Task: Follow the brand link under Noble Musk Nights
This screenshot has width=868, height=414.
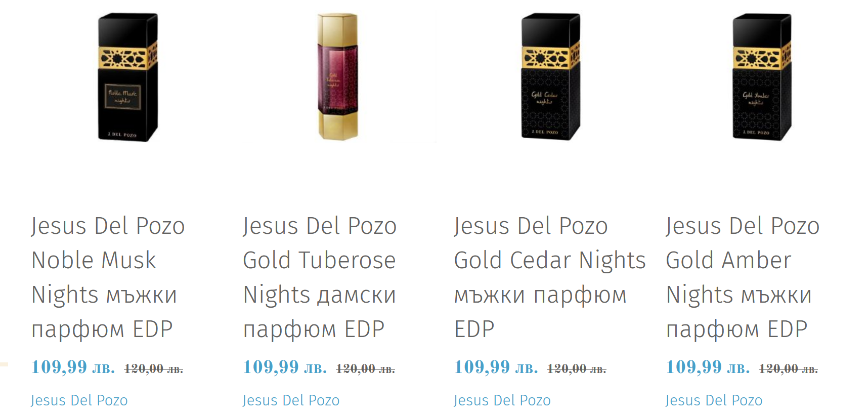Action: click(79, 400)
